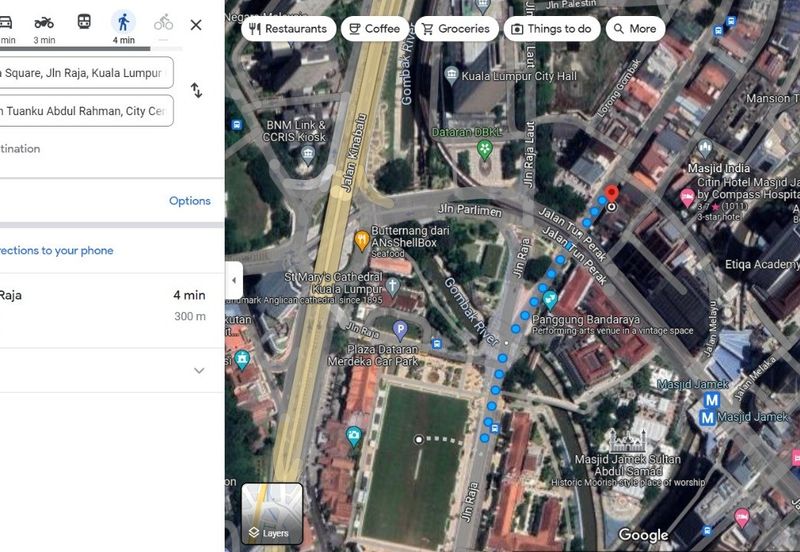
Task: Expand the route details chevron
Action: 198,371
